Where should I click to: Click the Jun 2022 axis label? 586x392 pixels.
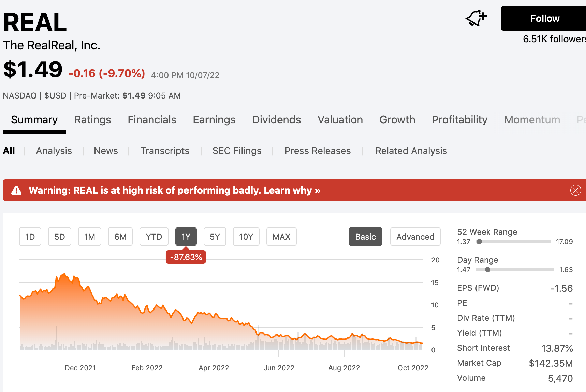pos(279,368)
